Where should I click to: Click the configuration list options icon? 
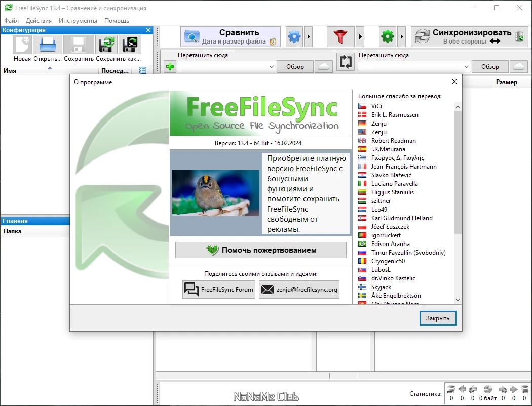point(142,70)
